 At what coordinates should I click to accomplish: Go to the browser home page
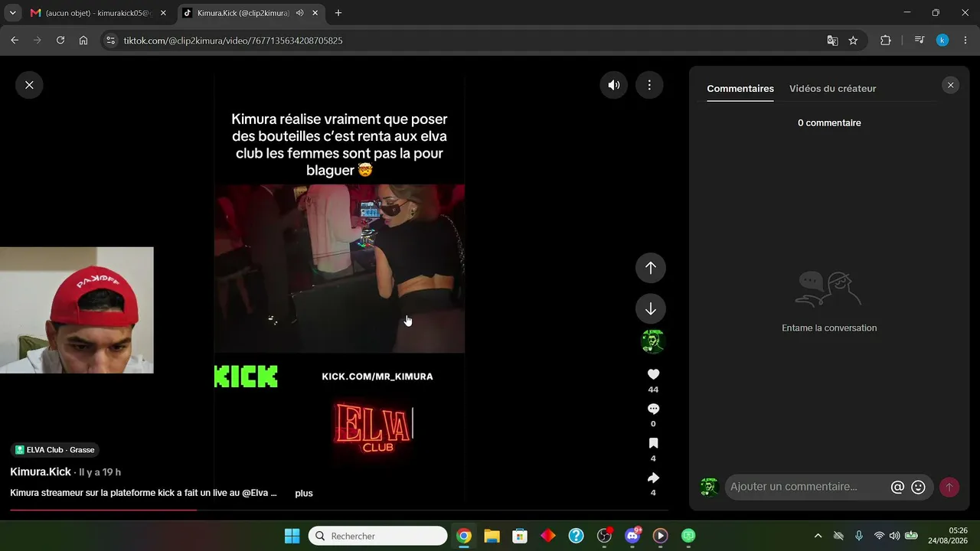point(83,41)
